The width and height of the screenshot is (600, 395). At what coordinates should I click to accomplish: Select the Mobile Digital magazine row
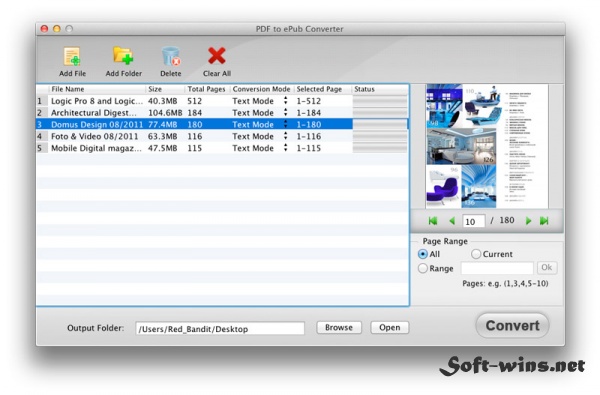222,148
